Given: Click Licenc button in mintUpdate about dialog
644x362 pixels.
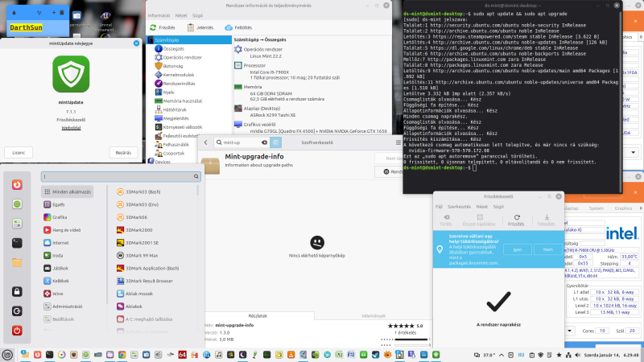Looking at the screenshot, I should (19, 153).
